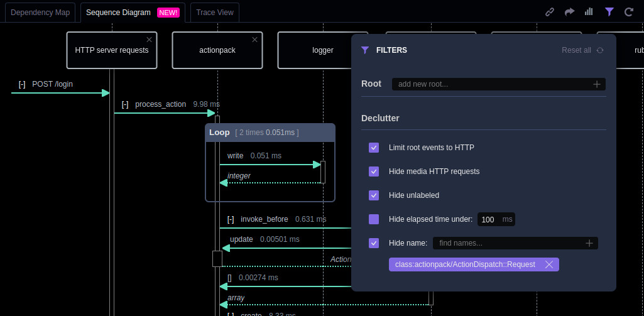Click the plus icon to add root
This screenshot has height=316, width=644.
click(x=597, y=84)
